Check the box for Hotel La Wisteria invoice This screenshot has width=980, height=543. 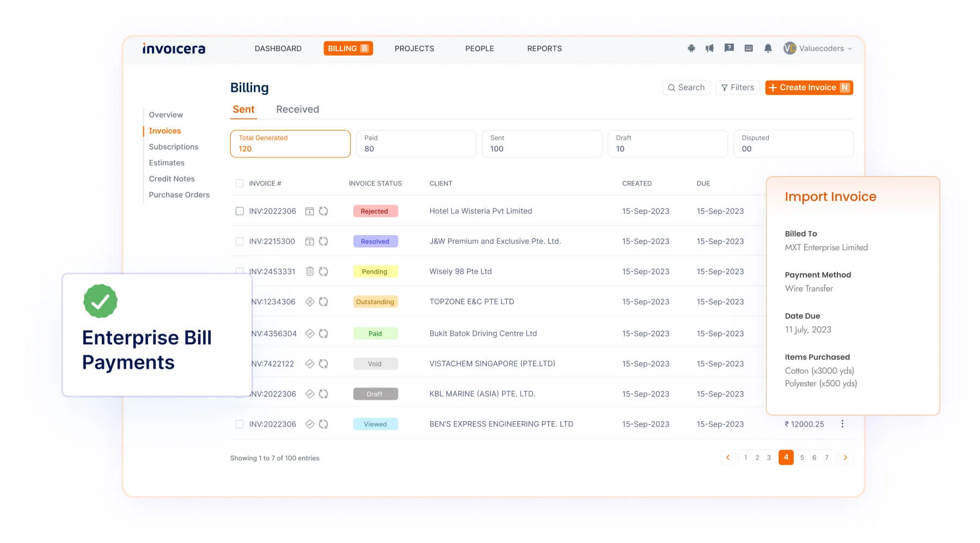pyautogui.click(x=240, y=211)
